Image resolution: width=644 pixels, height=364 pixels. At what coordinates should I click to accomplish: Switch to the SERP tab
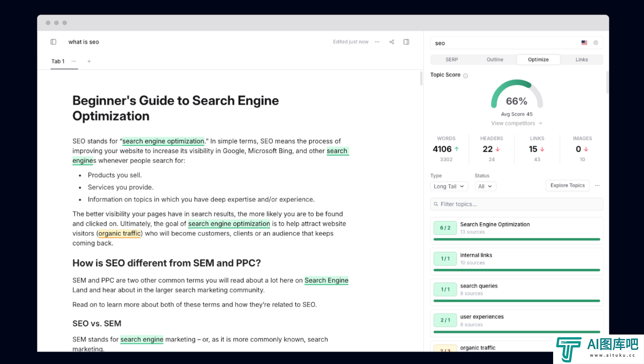click(452, 59)
